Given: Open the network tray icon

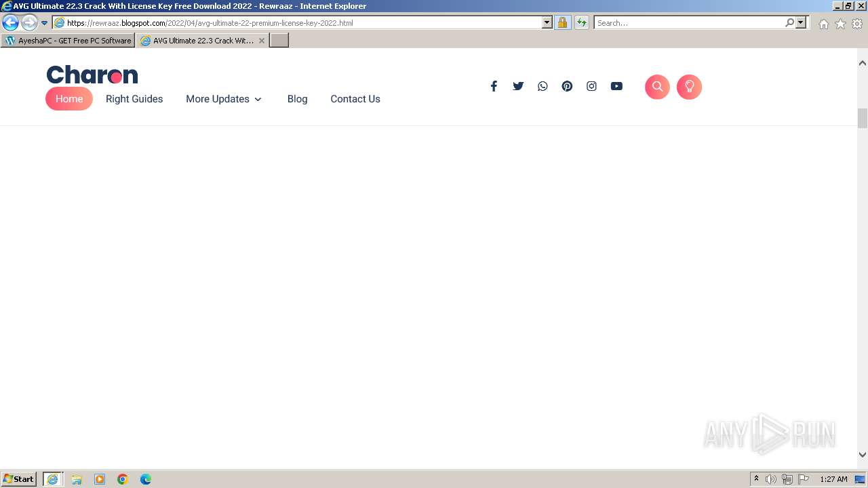Looking at the screenshot, I should pos(787,479).
